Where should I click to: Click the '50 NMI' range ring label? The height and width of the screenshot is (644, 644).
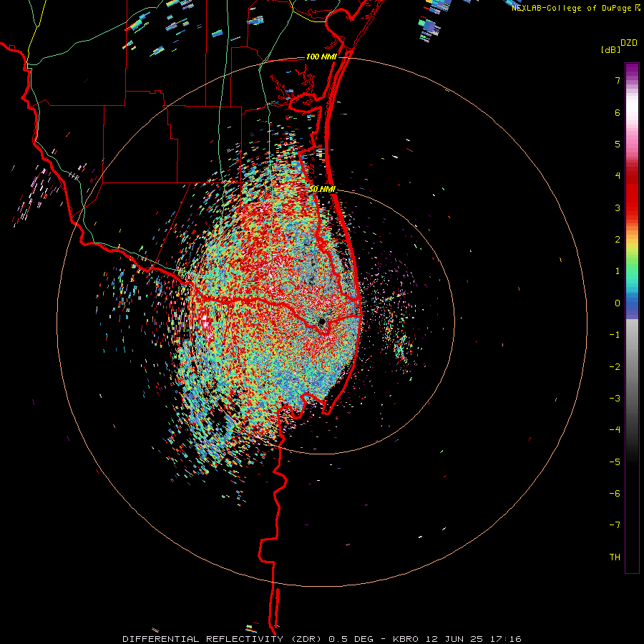(x=323, y=189)
